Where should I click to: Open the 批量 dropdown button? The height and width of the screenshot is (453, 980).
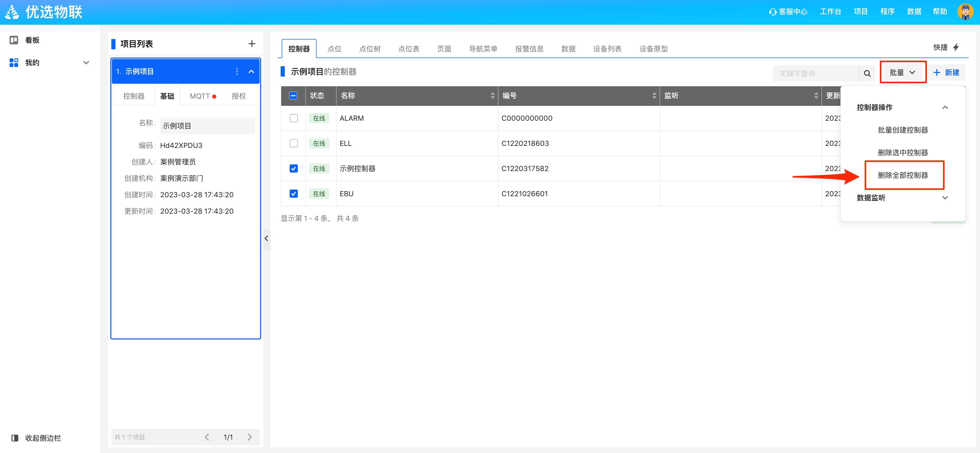point(902,72)
